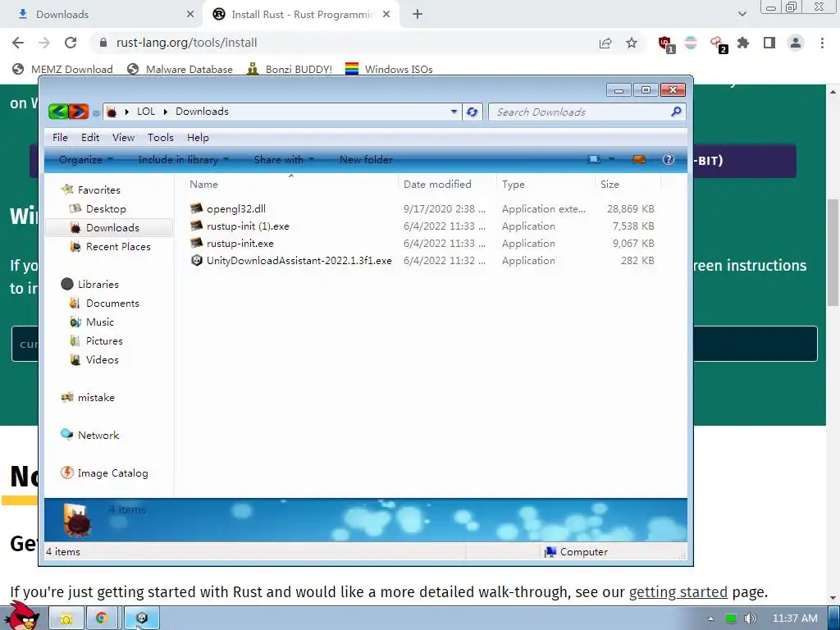Open the Windows ISOs bookmark

coord(389,69)
